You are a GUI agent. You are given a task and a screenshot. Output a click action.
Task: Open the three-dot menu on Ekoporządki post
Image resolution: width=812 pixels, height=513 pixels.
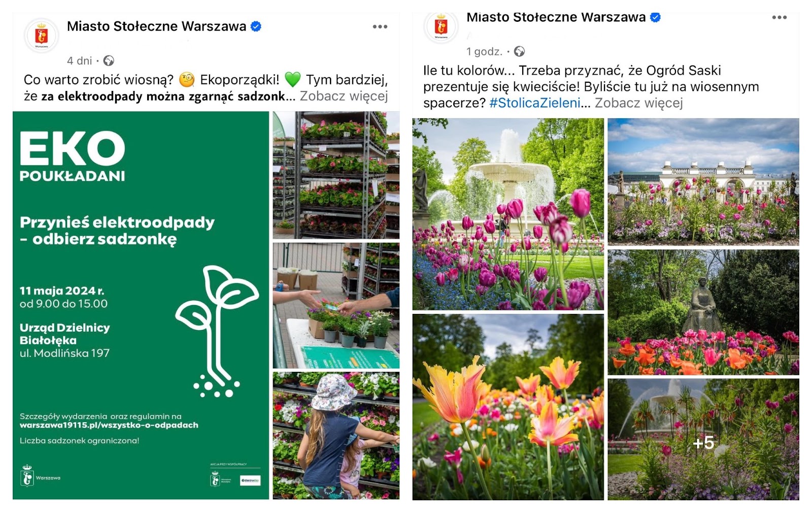point(380,26)
